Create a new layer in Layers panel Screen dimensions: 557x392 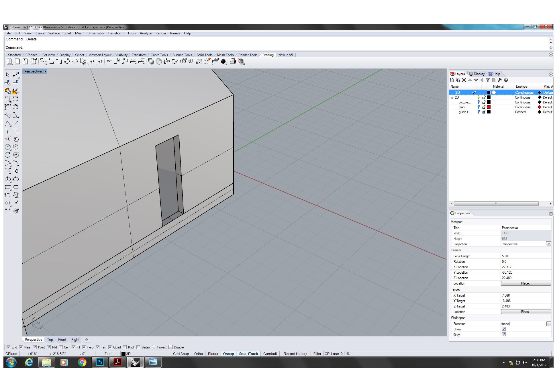(x=452, y=80)
